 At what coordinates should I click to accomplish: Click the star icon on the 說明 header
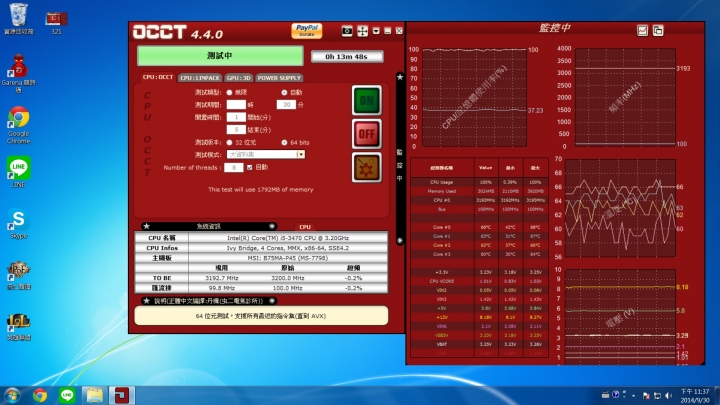coord(146,301)
